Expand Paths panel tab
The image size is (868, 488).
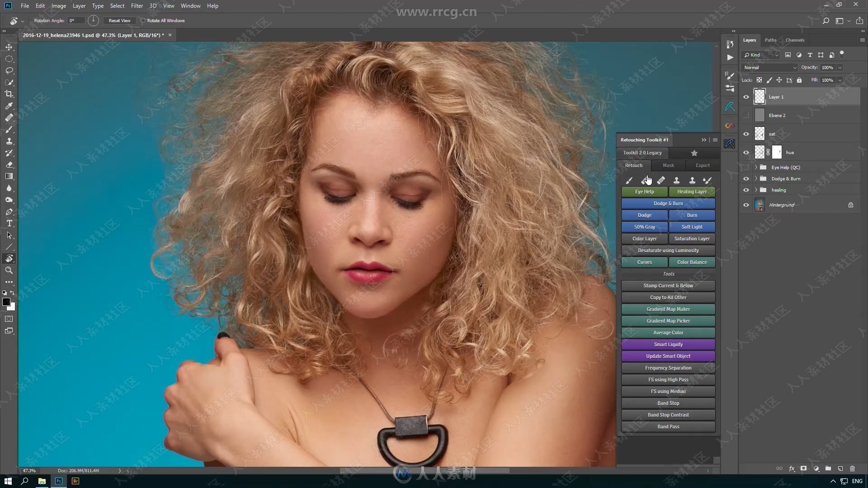(771, 40)
